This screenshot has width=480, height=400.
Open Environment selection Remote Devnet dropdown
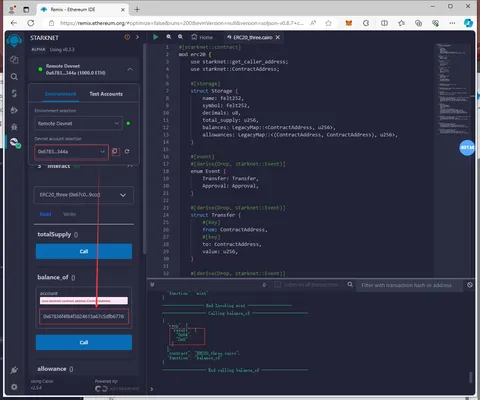tap(78, 123)
